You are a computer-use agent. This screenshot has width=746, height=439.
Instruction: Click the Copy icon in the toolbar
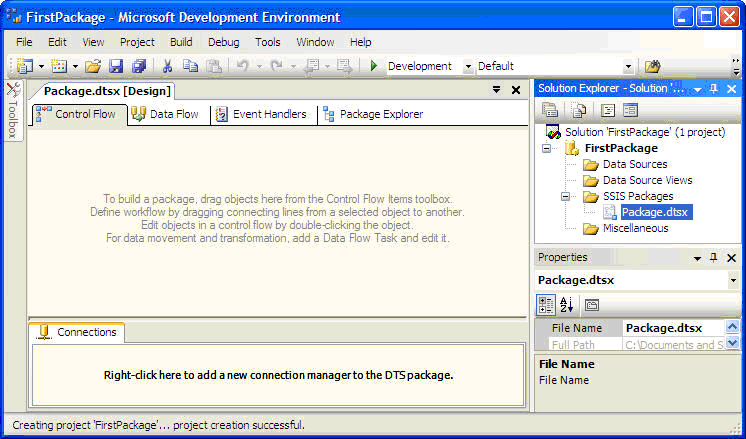[x=190, y=66]
